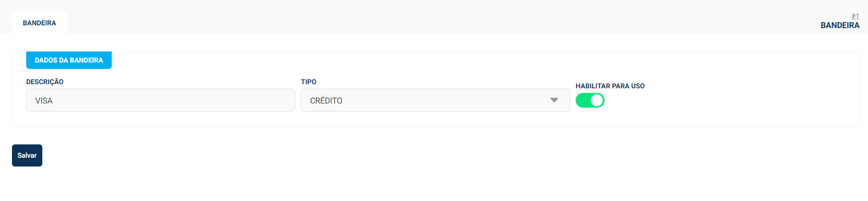Click the BANDEIRA page title at top right
The height and width of the screenshot is (201, 868).
[x=839, y=25]
